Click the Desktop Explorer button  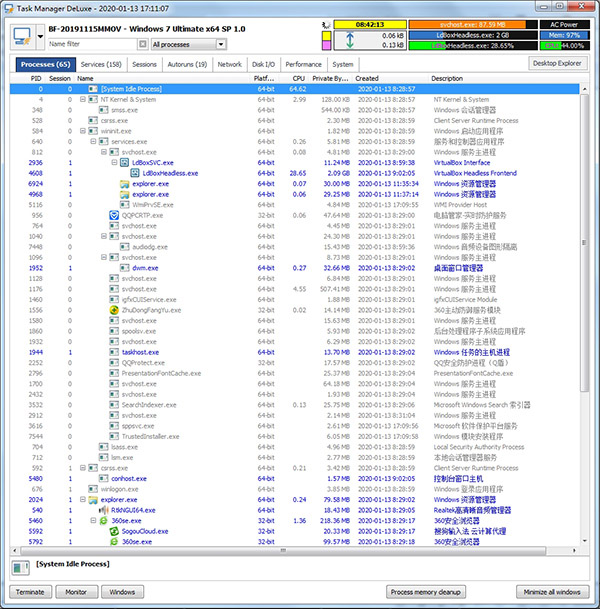click(x=557, y=63)
